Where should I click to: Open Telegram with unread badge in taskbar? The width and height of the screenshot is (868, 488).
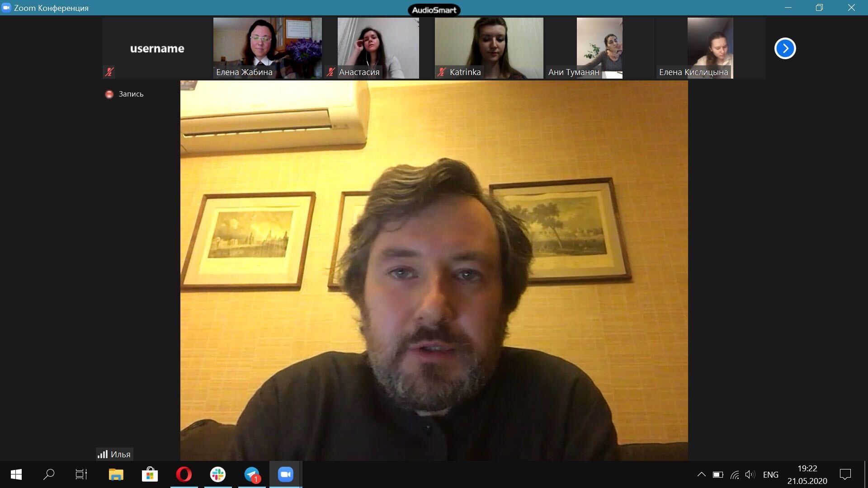(252, 474)
